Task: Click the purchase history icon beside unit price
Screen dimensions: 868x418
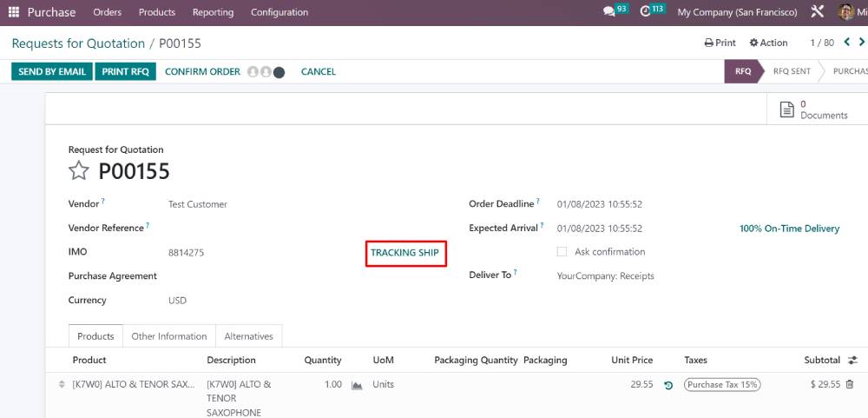Action: (x=668, y=385)
